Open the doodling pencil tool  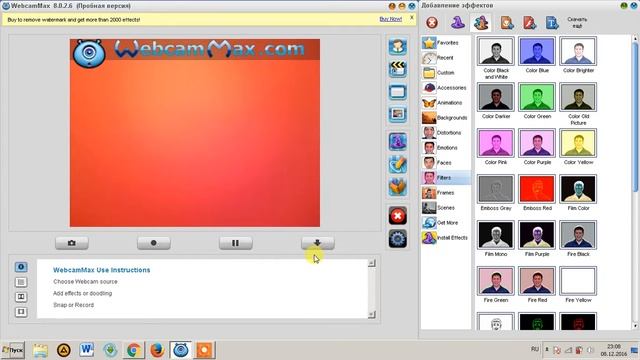click(x=398, y=164)
